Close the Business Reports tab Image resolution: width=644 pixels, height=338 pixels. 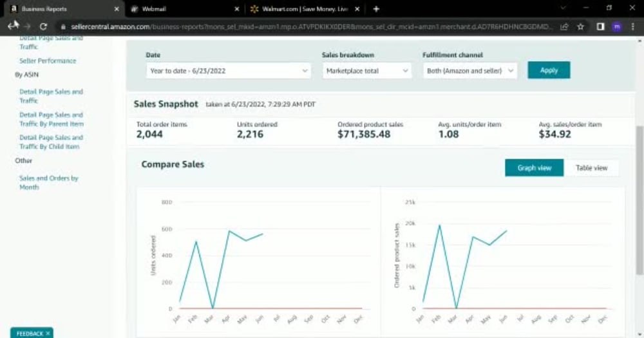point(117,8)
